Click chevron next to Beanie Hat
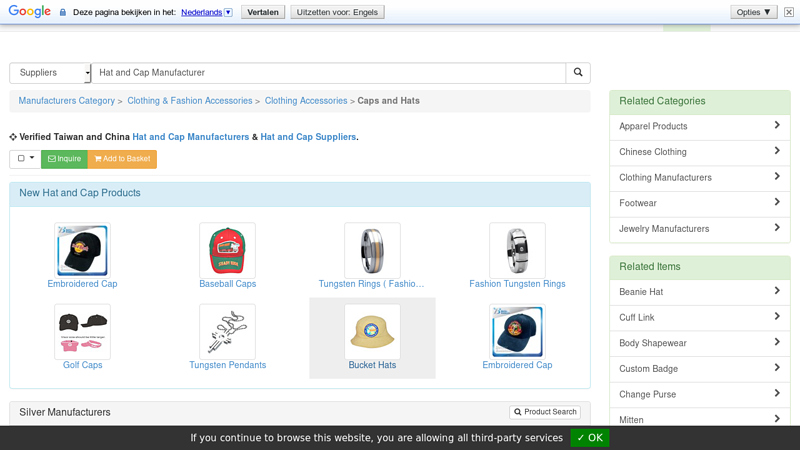This screenshot has width=800, height=450. tap(777, 291)
